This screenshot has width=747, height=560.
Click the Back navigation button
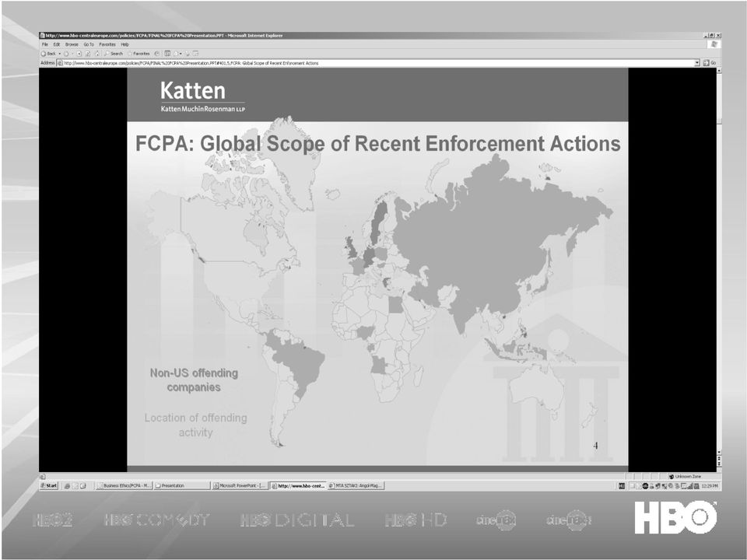[x=48, y=54]
